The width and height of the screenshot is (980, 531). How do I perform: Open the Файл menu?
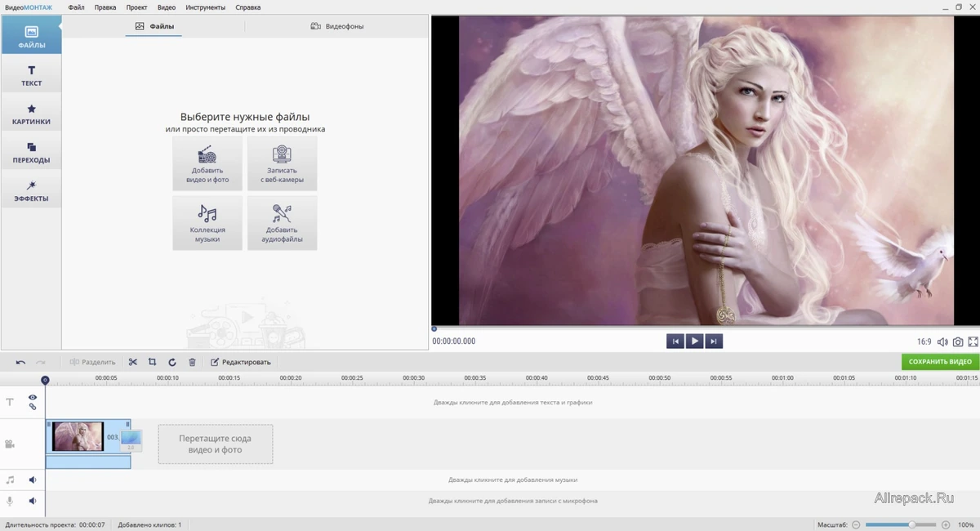76,7
